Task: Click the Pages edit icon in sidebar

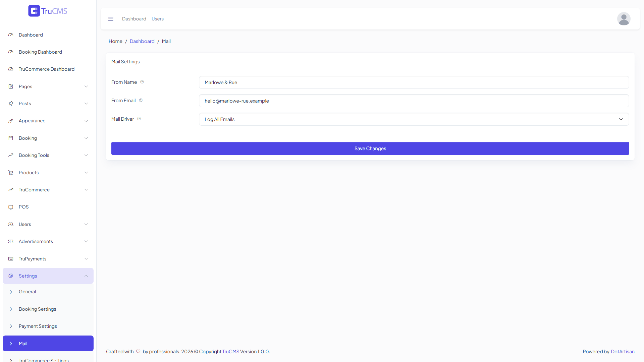Action: pyautogui.click(x=11, y=86)
